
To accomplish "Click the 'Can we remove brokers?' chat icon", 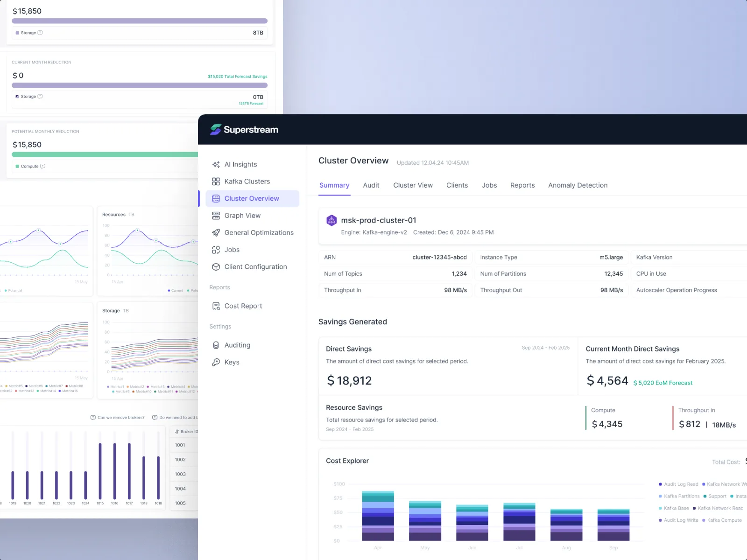I will pyautogui.click(x=93, y=418).
